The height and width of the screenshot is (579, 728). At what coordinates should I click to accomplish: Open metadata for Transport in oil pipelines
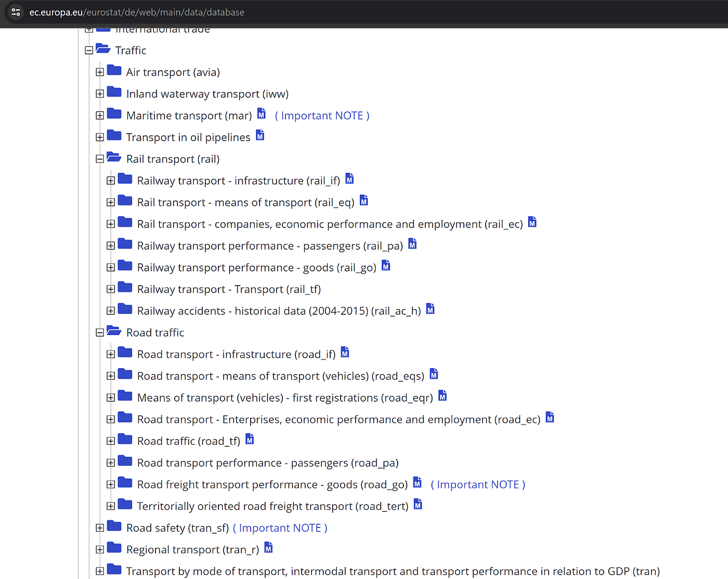click(x=259, y=135)
